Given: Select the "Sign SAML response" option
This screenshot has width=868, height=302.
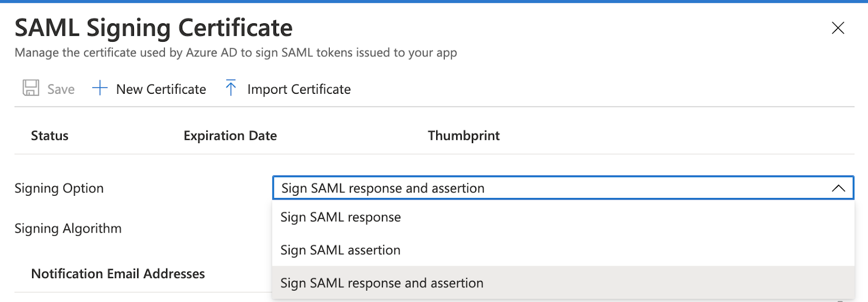Looking at the screenshot, I should pos(341,217).
